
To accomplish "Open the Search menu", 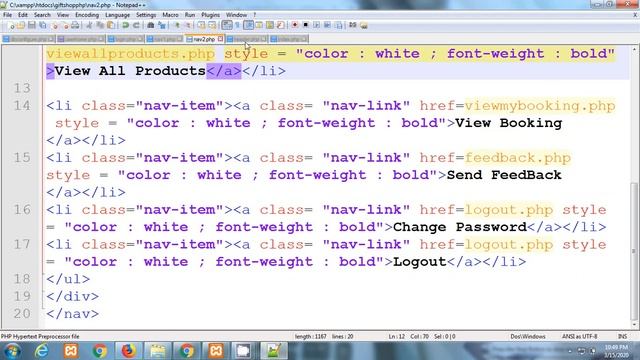I will click(42, 15).
